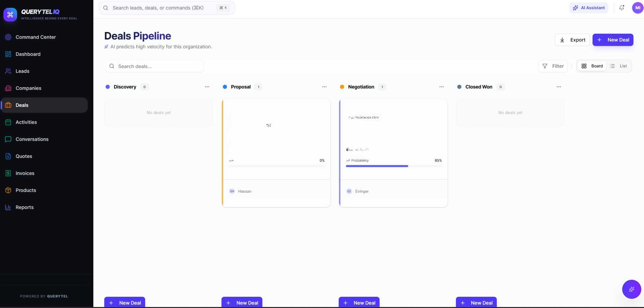Click the floating AI sparkle button
This screenshot has width=644, height=308.
(631, 289)
